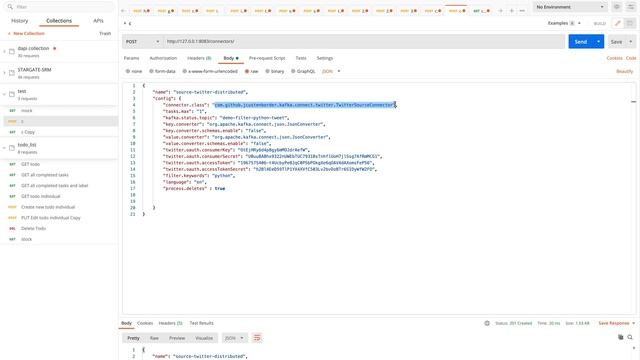
Task: Switch to the History sidebar tab
Action: [x=20, y=20]
